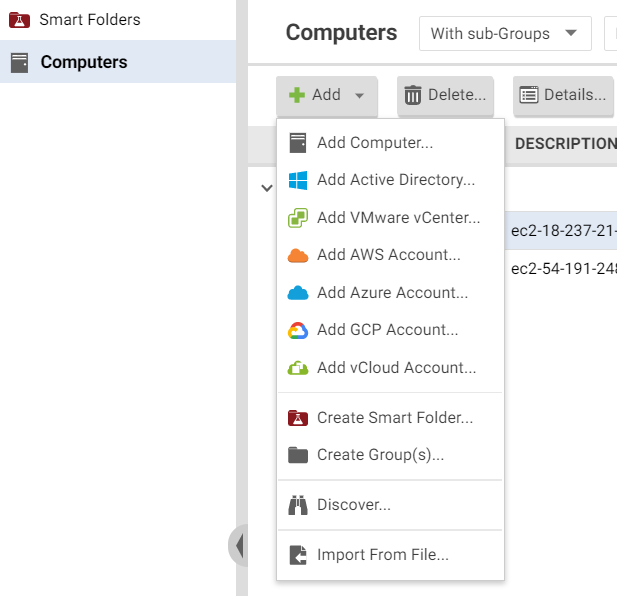
Task: Click the Smart Folders flask icon
Action: tap(19, 20)
